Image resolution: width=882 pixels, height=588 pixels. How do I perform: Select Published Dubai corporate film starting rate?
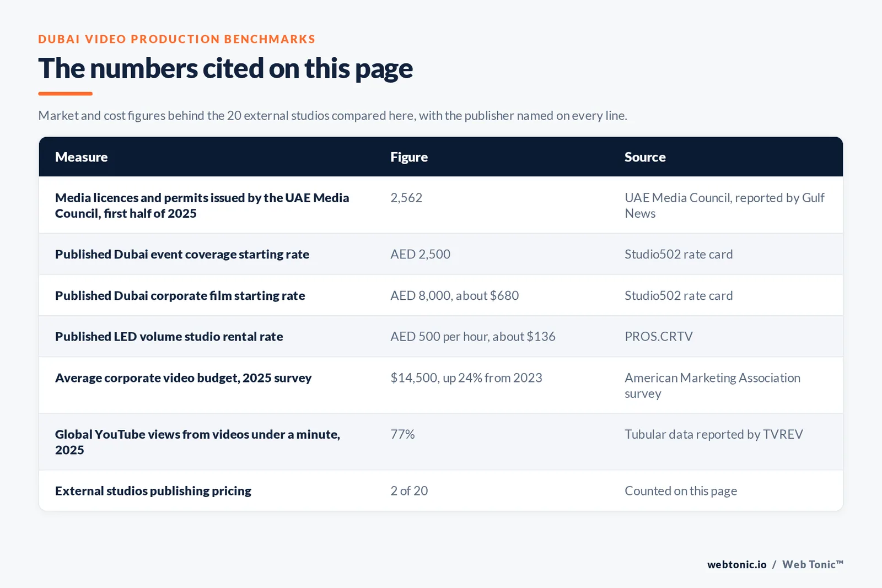(x=180, y=295)
